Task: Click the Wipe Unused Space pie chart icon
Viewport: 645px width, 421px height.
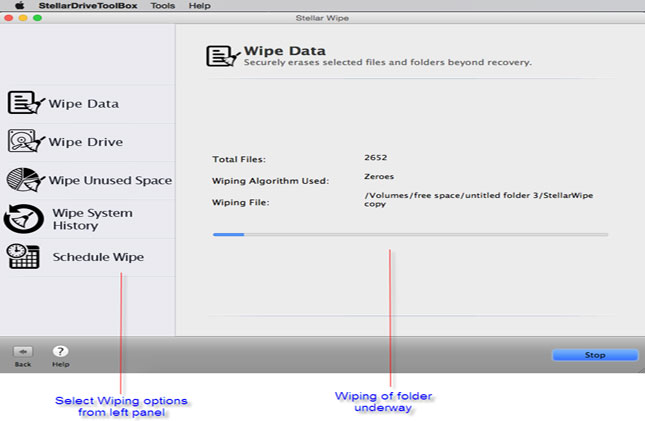Action: [x=25, y=179]
